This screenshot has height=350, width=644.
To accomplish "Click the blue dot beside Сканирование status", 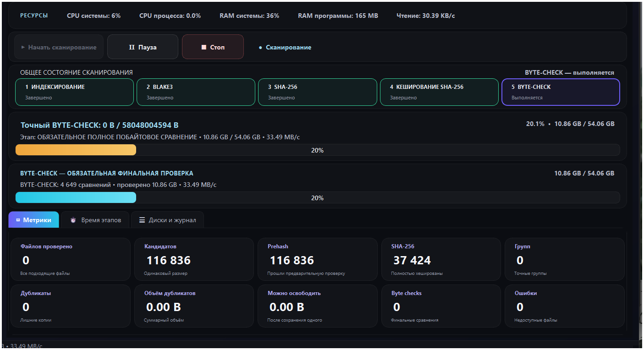I will [x=260, y=48].
